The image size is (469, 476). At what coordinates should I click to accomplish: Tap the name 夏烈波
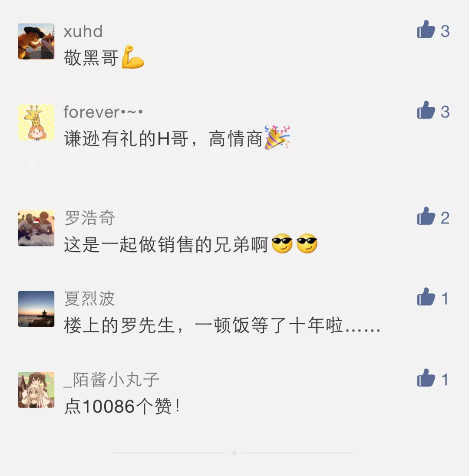89,299
